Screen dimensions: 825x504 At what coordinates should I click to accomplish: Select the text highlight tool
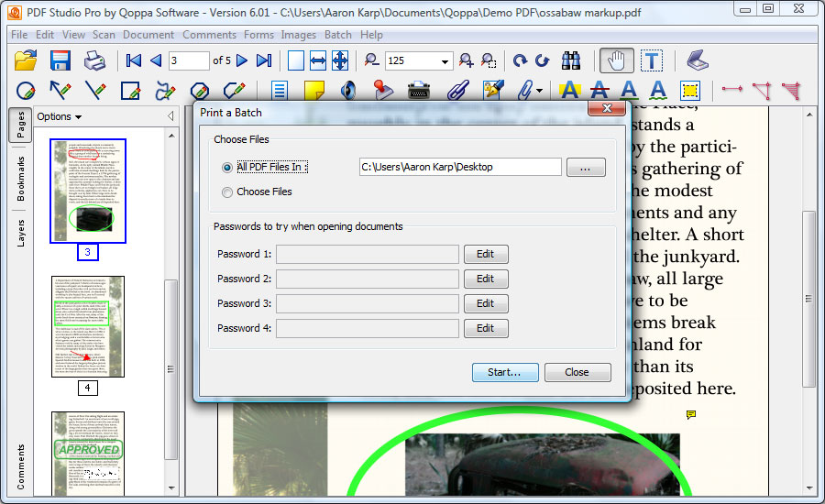[570, 91]
